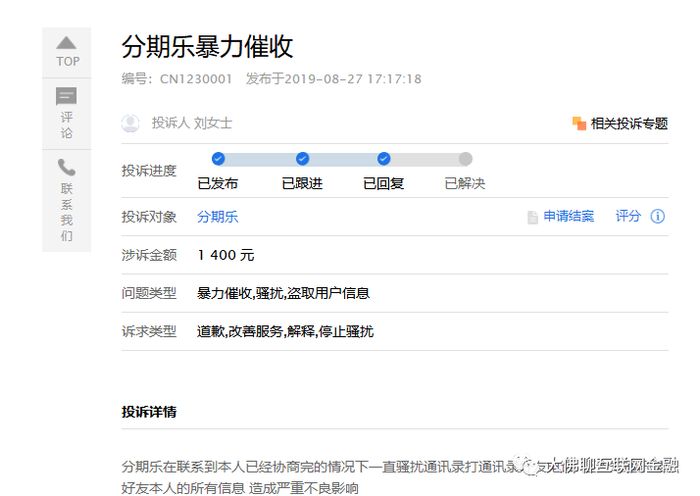The height and width of the screenshot is (496, 700).
Task: Click the 诉求类型 value 道歉,改善服务,解释,停止骚扰
Action: [x=285, y=332]
